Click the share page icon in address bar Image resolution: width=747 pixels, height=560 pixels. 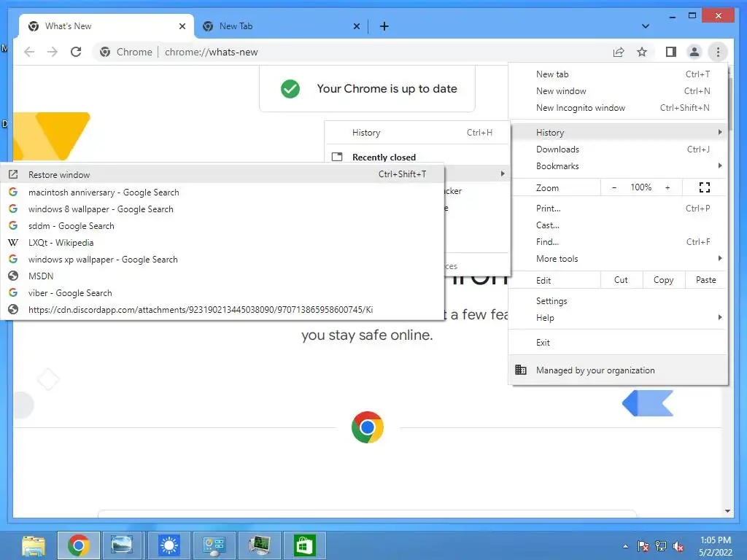pyautogui.click(x=619, y=52)
